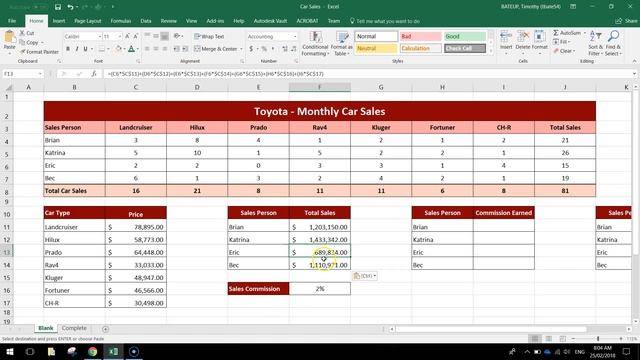Toggle bottom vertical alignment
Viewport: 640px width, 360px height.
click(164, 36)
